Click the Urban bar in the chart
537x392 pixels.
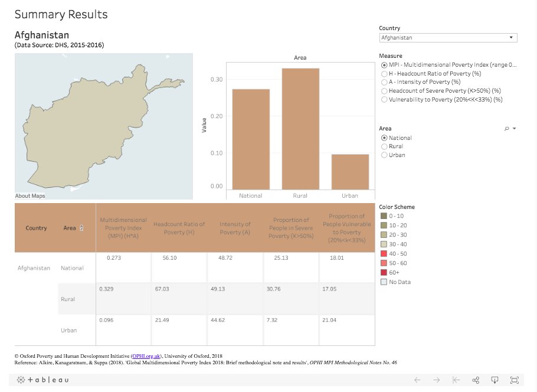[x=350, y=172]
